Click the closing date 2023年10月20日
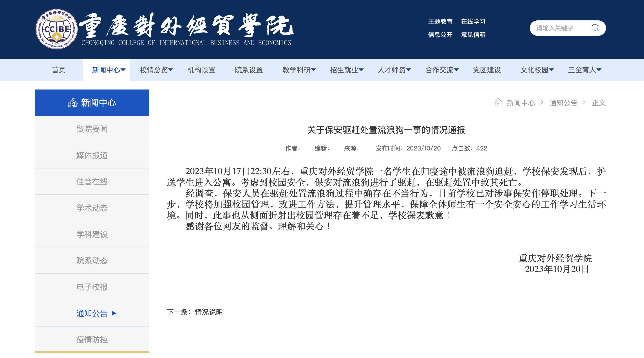The height and width of the screenshot is (358, 644). (x=557, y=269)
